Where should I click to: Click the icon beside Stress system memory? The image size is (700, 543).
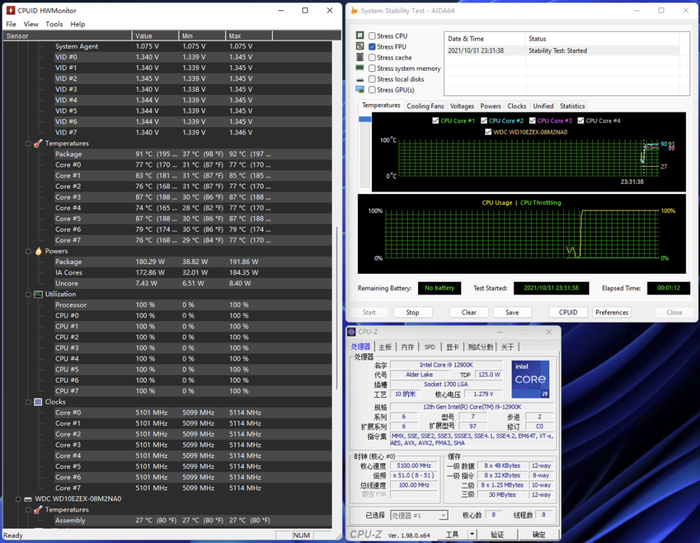tap(360, 68)
